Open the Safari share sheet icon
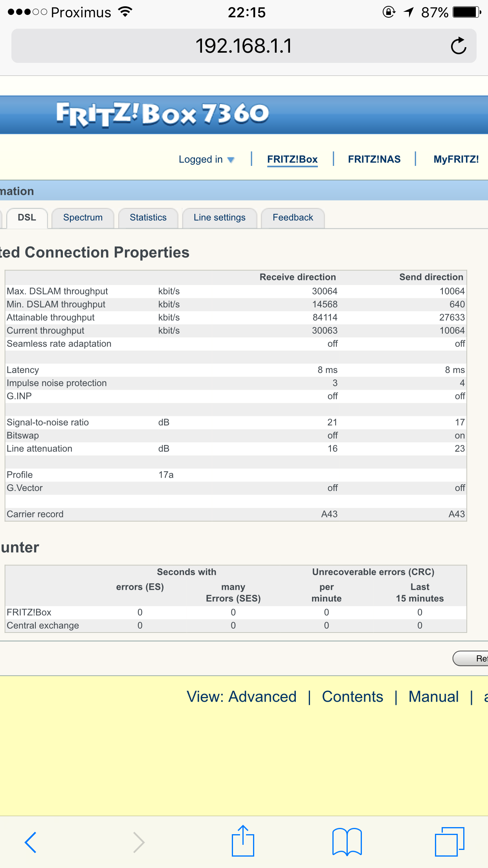This screenshot has height=868, width=488. (243, 841)
